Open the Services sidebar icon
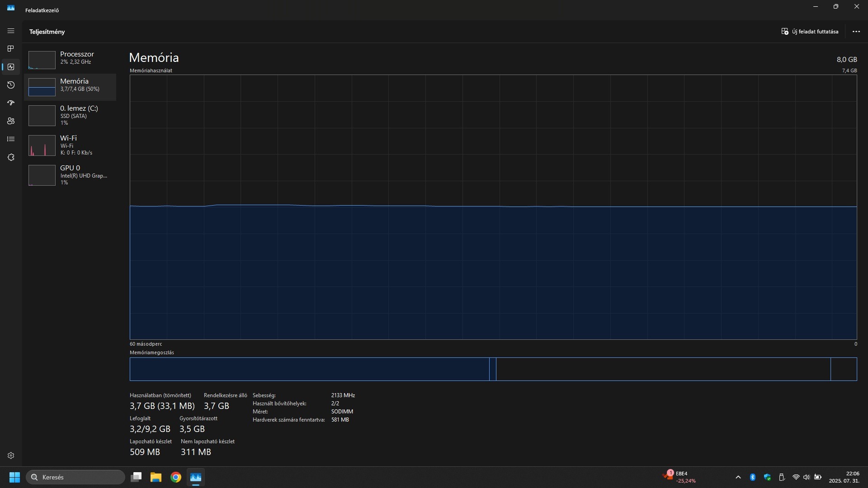This screenshot has width=868, height=488. (x=11, y=157)
